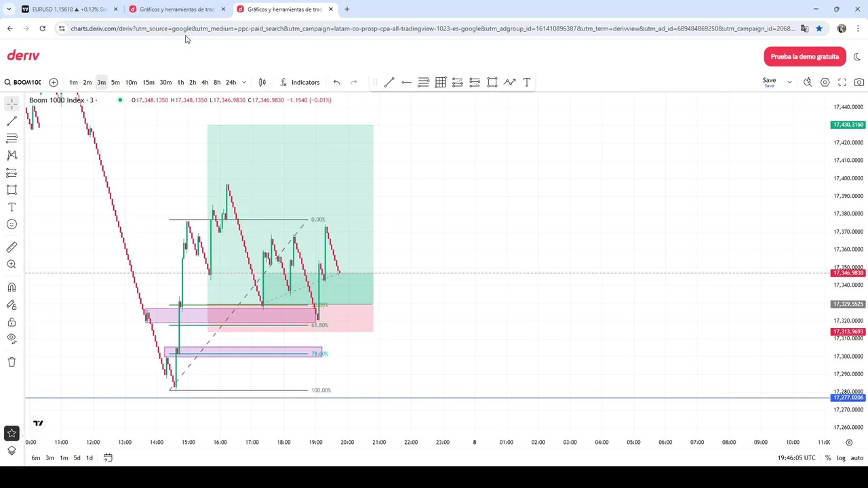Open the emoji icons tool

pyautogui.click(x=12, y=224)
